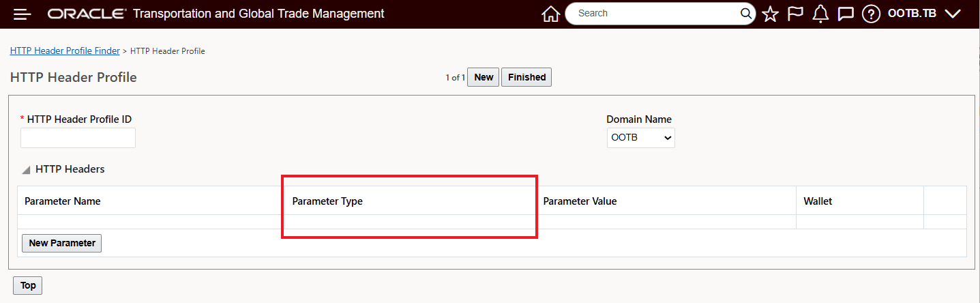Open Favorites star icon

click(x=770, y=14)
